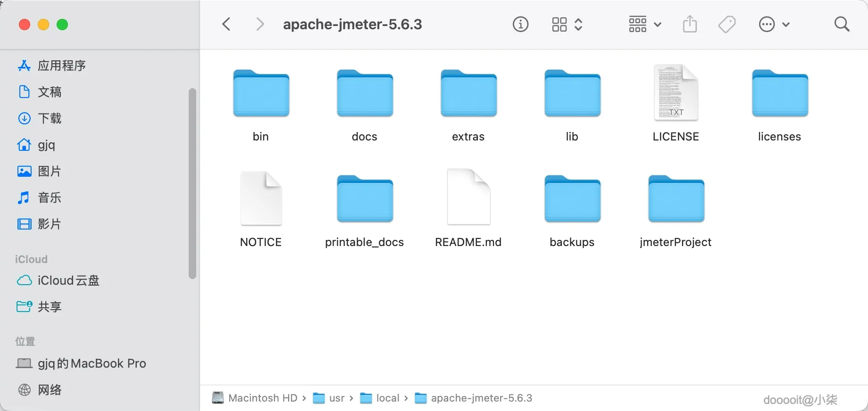Viewport: 868px width, 411px height.
Task: Click Macintosh HD in path bar
Action: 255,398
